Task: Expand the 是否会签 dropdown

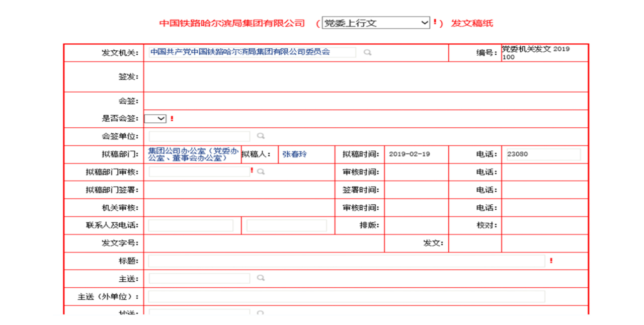Action: click(155, 119)
